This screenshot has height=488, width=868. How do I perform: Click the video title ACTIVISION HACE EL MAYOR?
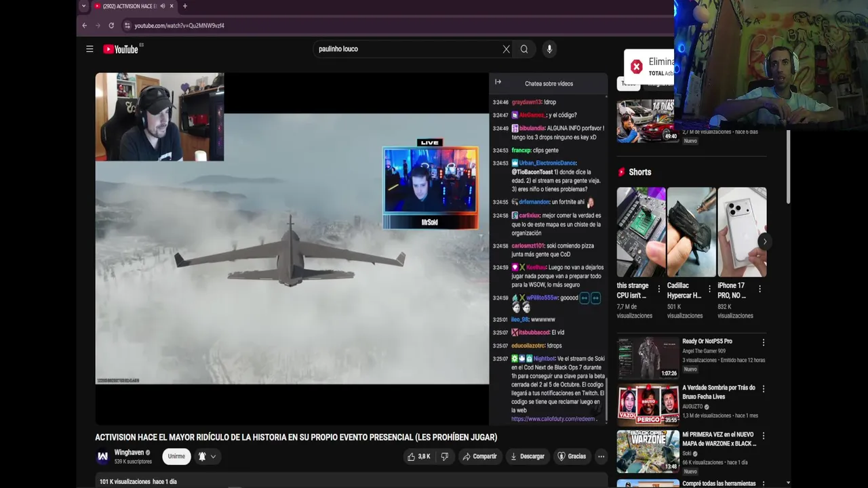[x=296, y=437]
